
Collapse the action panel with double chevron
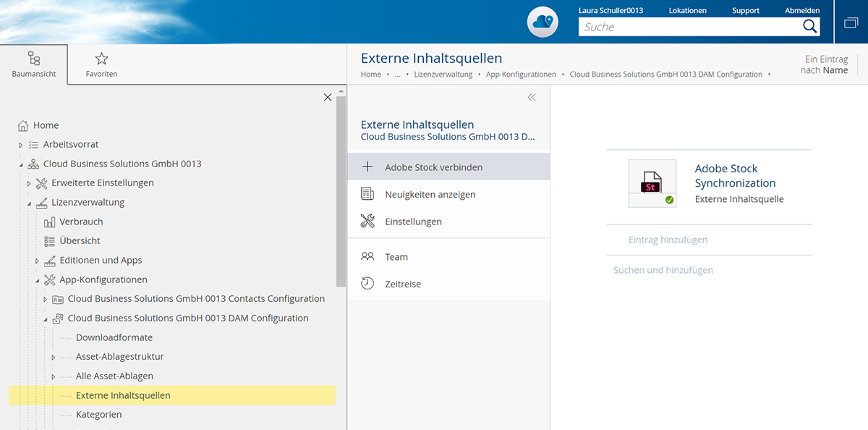pyautogui.click(x=532, y=98)
